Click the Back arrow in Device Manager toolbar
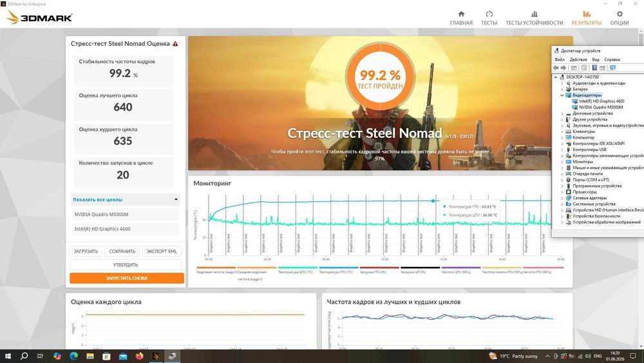Image resolution: width=644 pixels, height=363 pixels. click(556, 68)
